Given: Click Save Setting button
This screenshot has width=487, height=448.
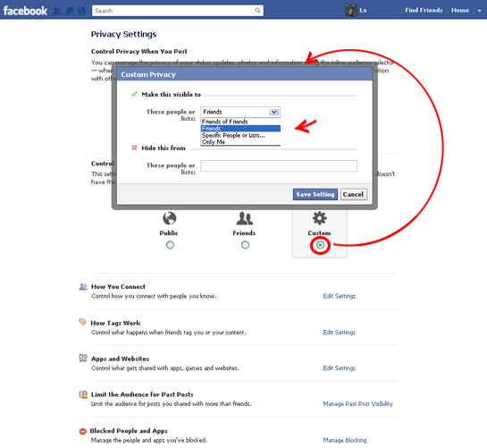Looking at the screenshot, I should click(315, 194).
